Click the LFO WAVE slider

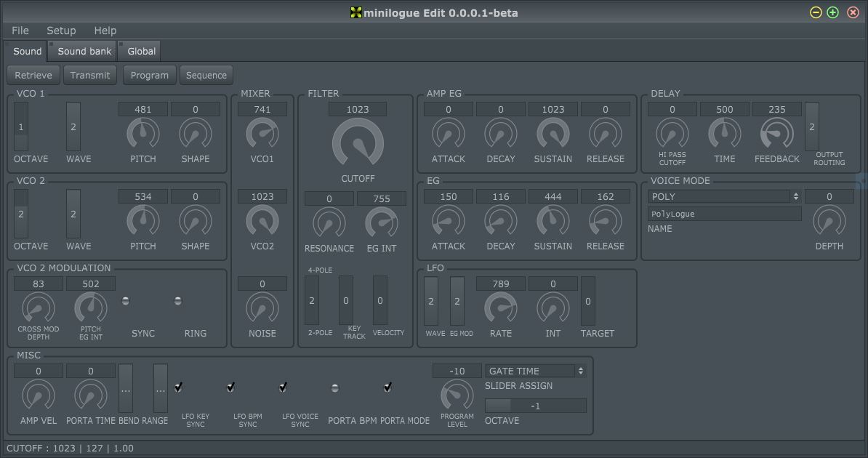[x=430, y=301]
